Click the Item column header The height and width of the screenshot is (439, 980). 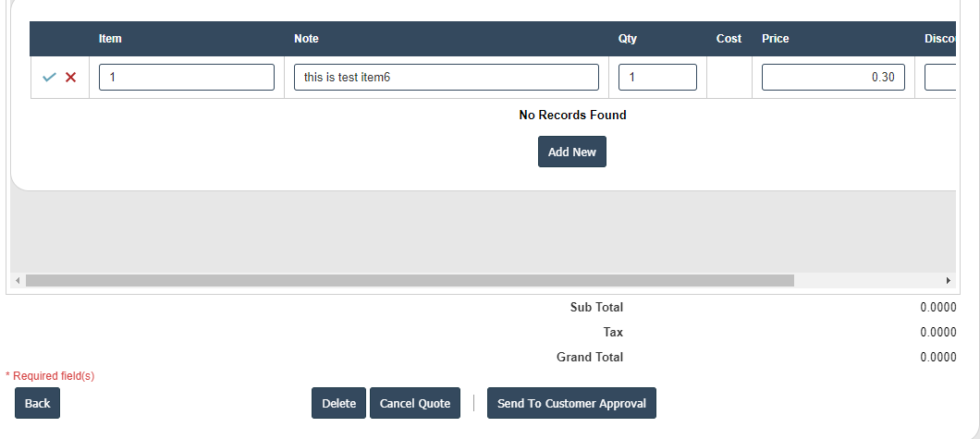coord(110,39)
